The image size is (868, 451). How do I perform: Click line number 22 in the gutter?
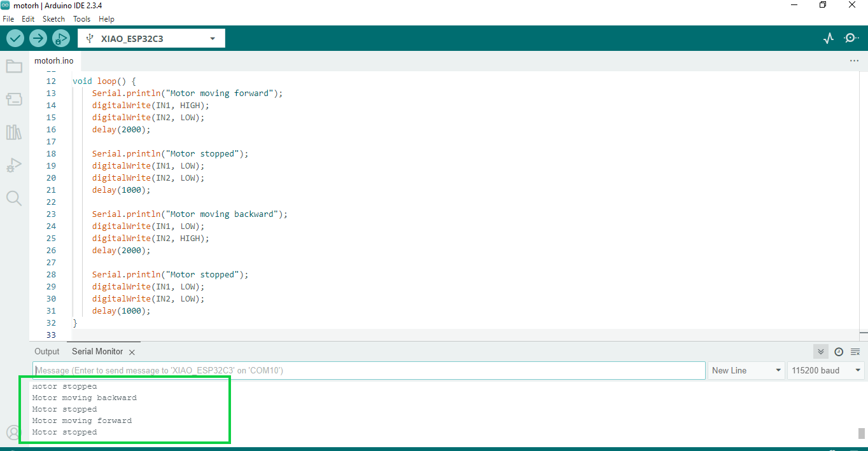51,202
